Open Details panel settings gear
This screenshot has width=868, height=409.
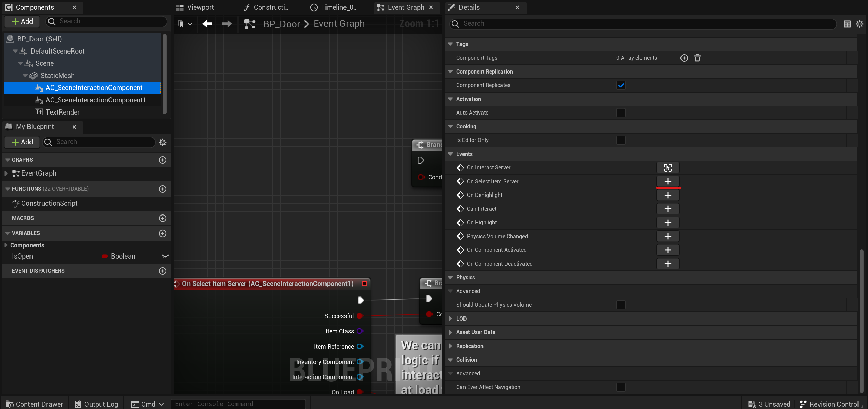point(859,24)
